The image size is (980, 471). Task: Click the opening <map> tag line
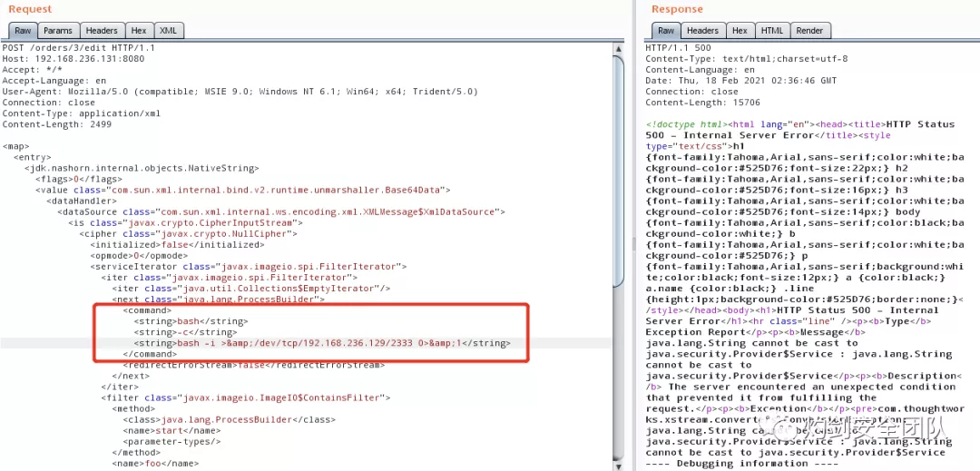coord(15,146)
